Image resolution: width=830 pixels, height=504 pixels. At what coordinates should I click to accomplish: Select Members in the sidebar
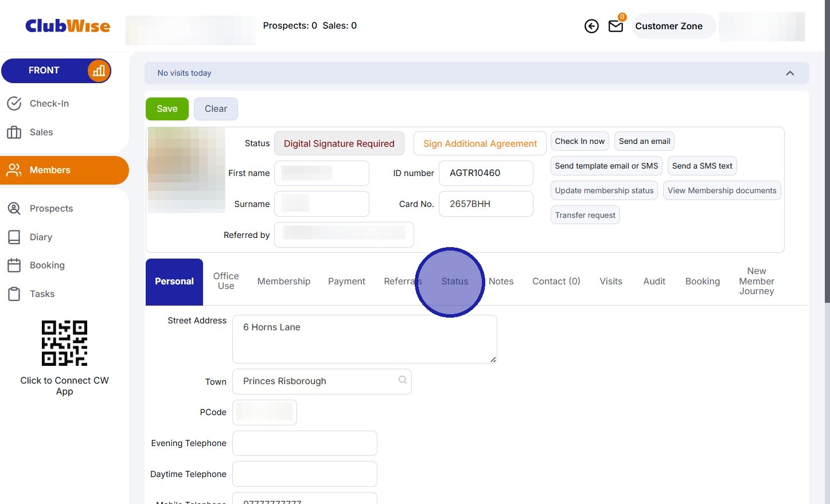click(64, 170)
